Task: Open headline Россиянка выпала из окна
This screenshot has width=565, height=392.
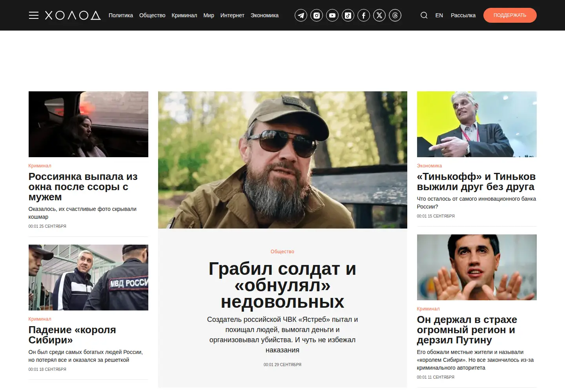Action: [x=83, y=187]
